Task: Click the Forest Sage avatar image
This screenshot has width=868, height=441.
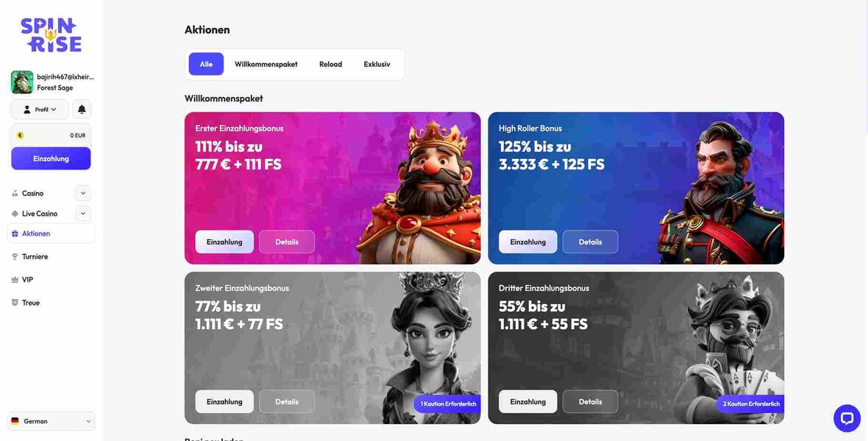Action: 22,82
